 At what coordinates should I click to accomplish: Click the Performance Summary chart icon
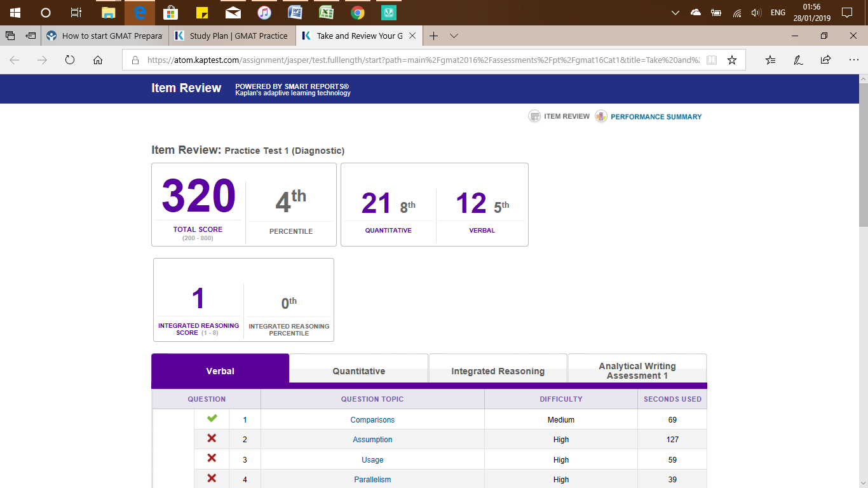(601, 116)
